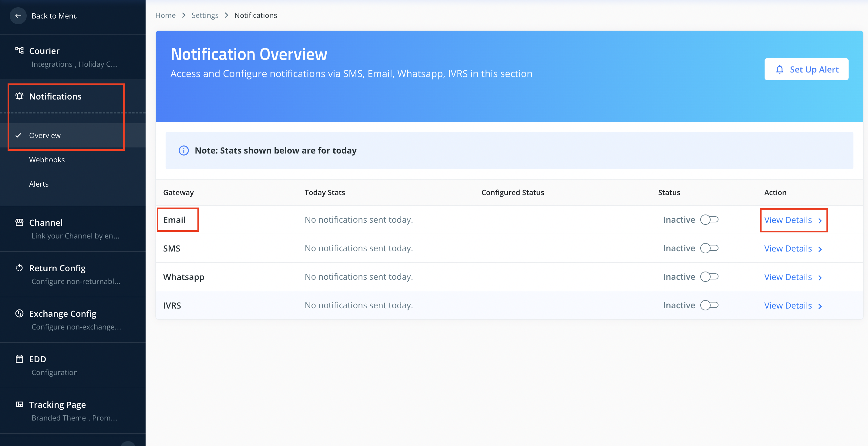Open the Alerts submenu item
The height and width of the screenshot is (446, 868).
pos(39,184)
